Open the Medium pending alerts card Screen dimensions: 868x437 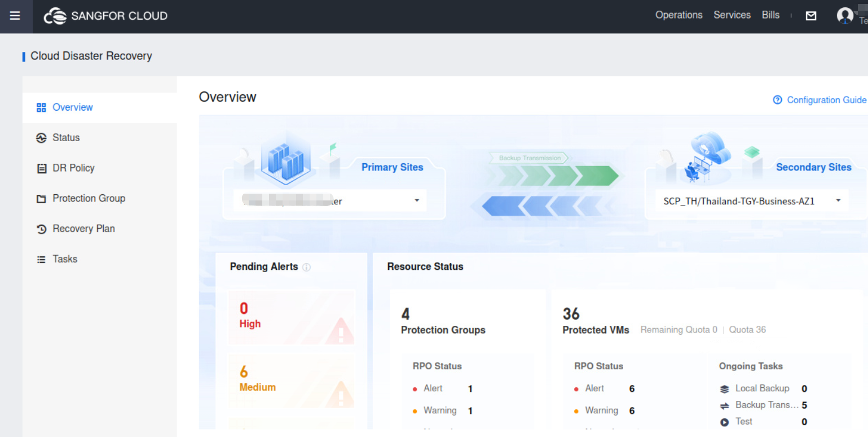[292, 381]
